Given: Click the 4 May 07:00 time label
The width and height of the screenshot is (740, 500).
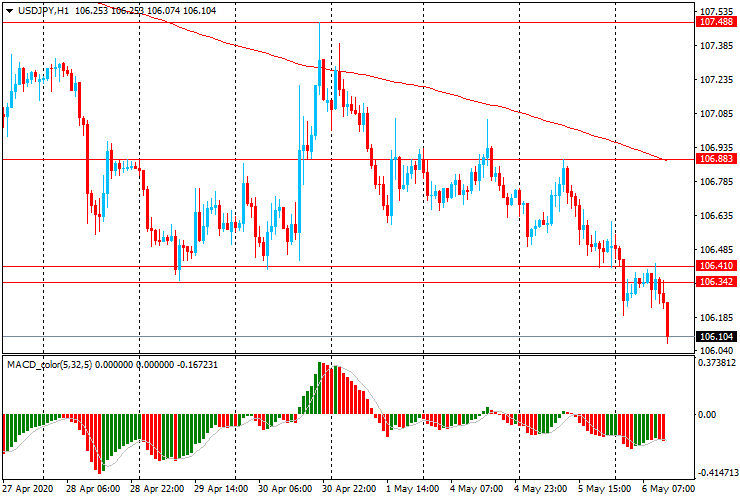Looking at the screenshot, I should pos(478,488).
